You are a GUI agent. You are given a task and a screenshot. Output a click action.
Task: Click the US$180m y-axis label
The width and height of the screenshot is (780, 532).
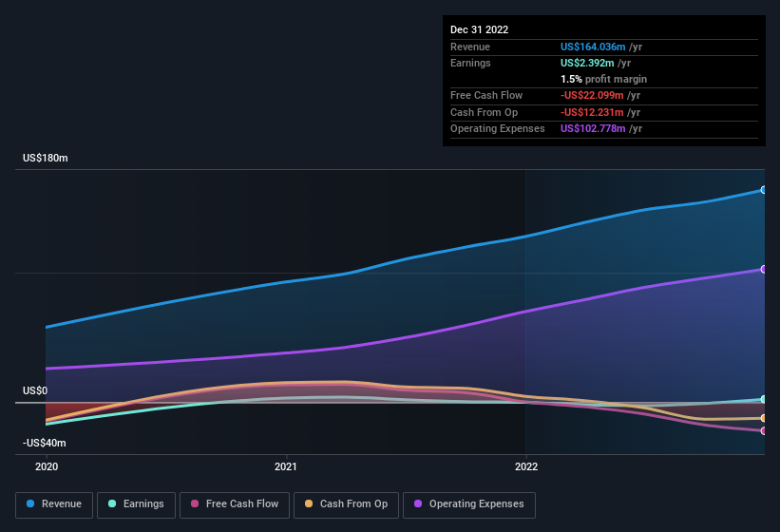tap(46, 158)
